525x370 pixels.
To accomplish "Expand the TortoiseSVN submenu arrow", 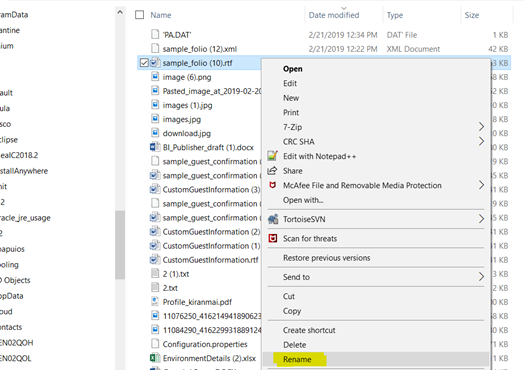I will (481, 219).
